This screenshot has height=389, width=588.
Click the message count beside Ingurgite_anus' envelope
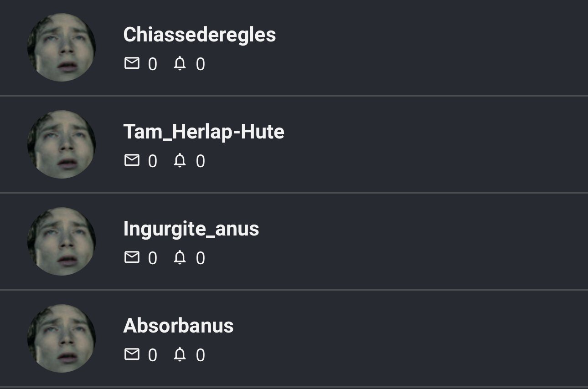[x=153, y=258]
